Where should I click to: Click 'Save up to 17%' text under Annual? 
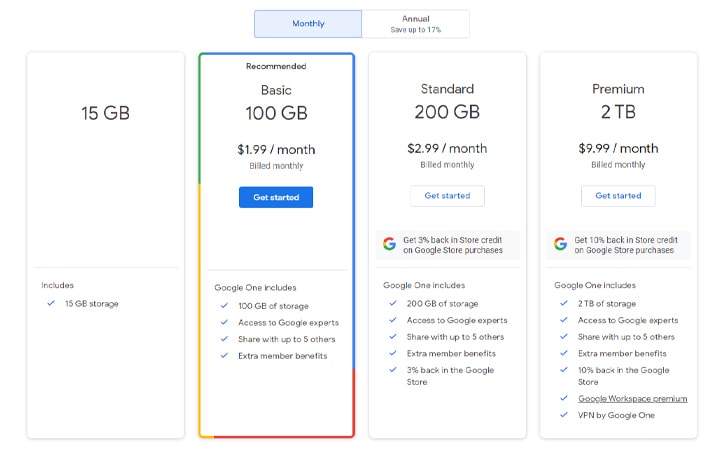[x=416, y=30]
